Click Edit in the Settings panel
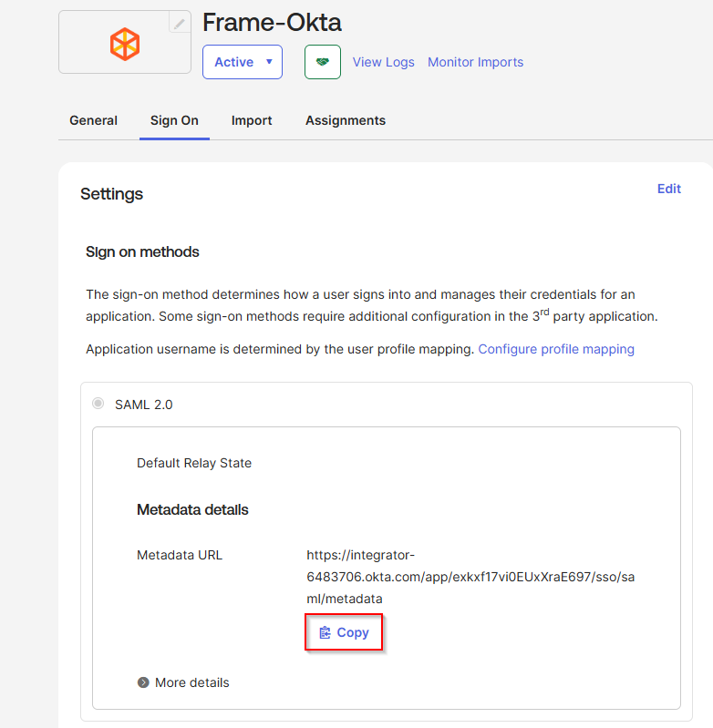This screenshot has width=713, height=728. 668,189
